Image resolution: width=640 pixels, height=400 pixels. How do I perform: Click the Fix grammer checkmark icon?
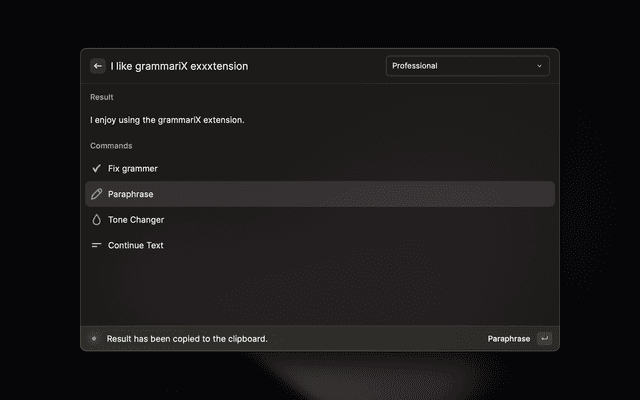(x=96, y=169)
